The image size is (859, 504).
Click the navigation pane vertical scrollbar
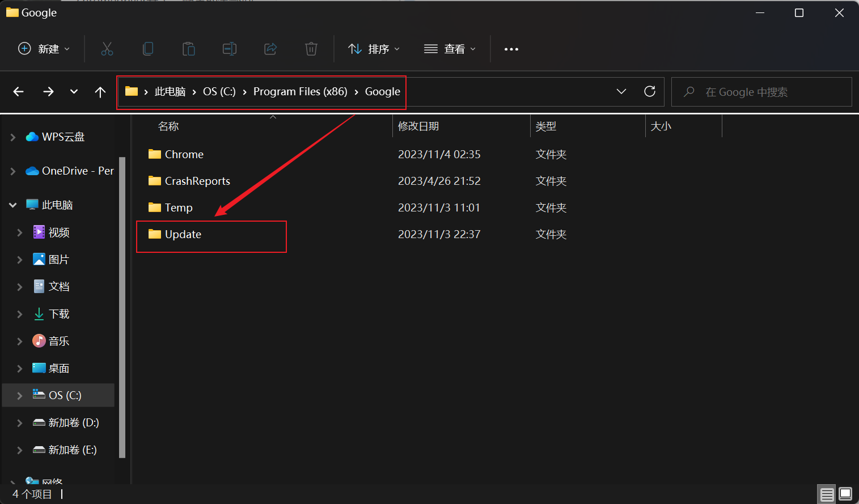[122, 307]
